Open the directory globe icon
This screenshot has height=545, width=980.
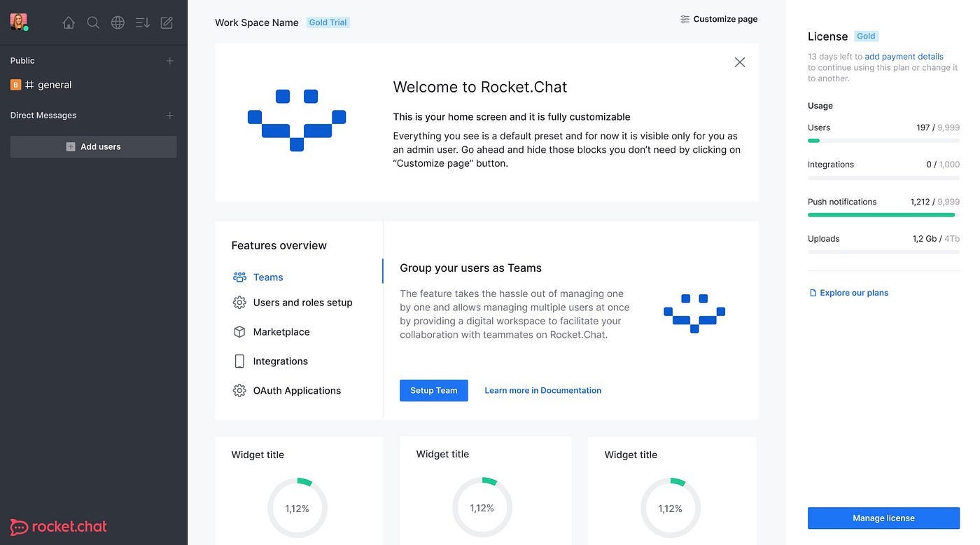[x=118, y=22]
